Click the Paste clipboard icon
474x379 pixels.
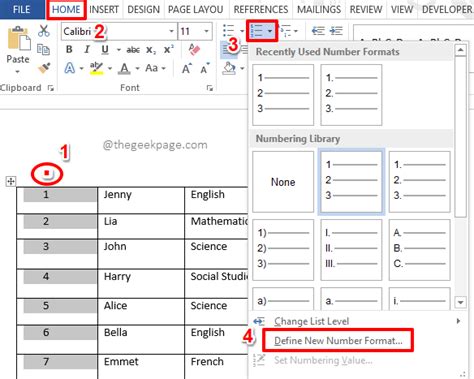tap(19, 39)
